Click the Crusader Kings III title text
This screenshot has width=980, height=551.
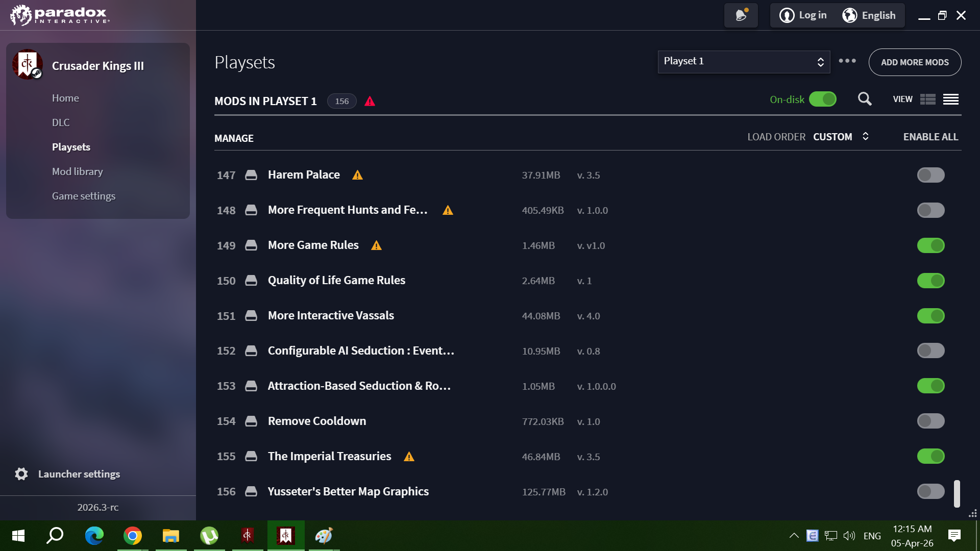[x=98, y=66]
